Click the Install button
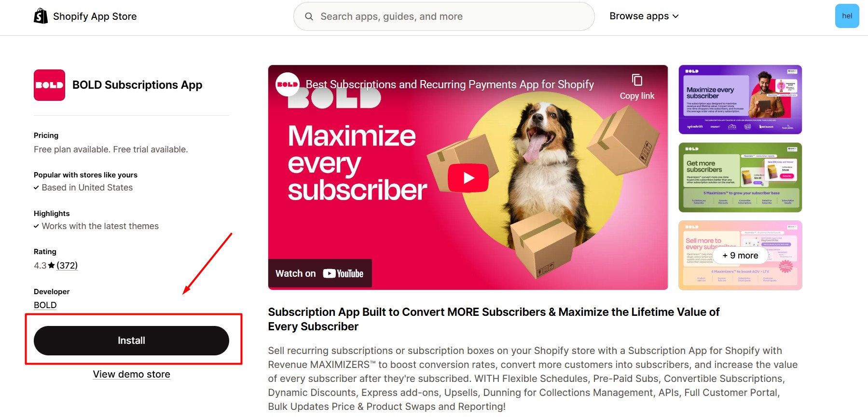This screenshot has width=868, height=420. click(x=131, y=340)
